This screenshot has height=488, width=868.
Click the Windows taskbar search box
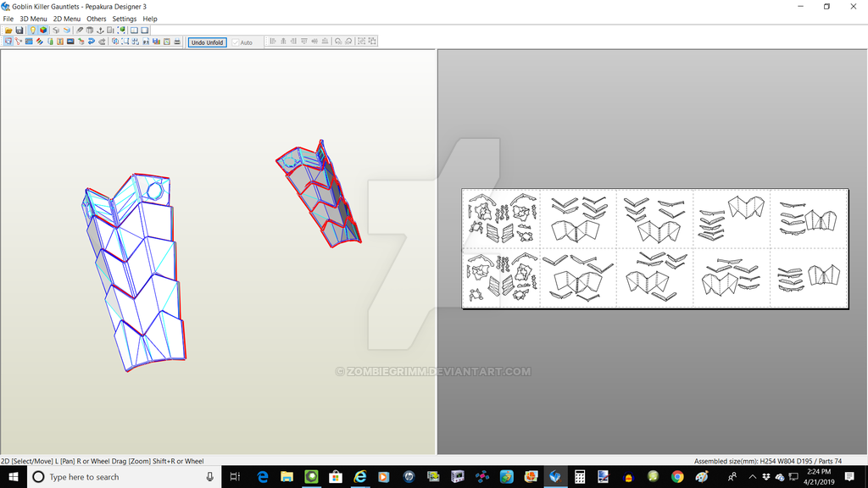(x=124, y=476)
